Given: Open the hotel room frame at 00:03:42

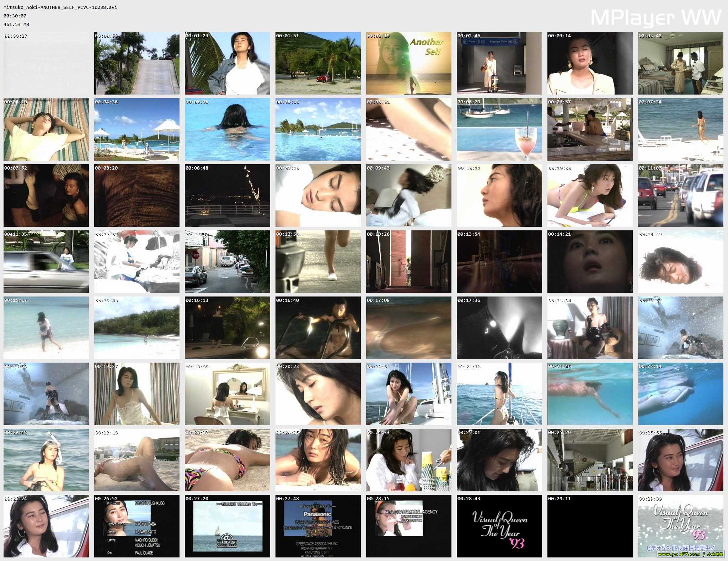Looking at the screenshot, I should coord(681,63).
